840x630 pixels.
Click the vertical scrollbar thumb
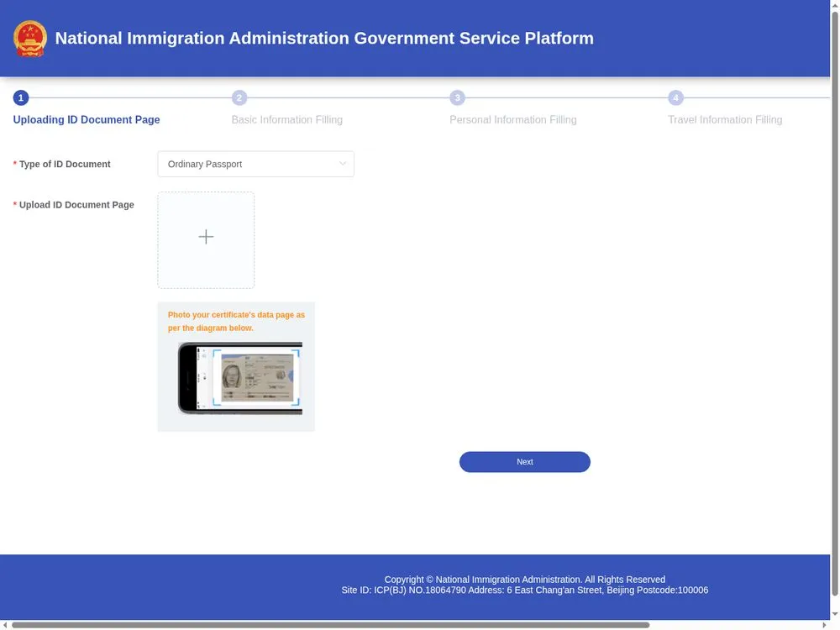coord(835,302)
